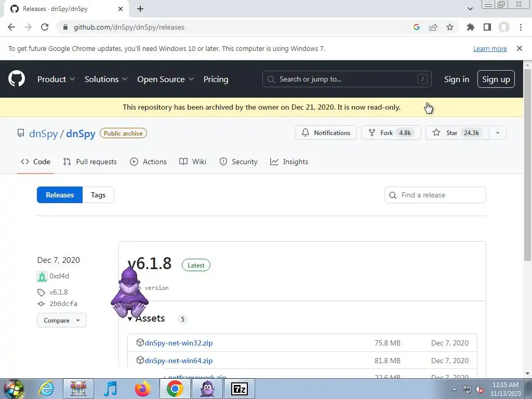Click the forward navigation arrow
The image size is (532, 399).
[x=28, y=27]
